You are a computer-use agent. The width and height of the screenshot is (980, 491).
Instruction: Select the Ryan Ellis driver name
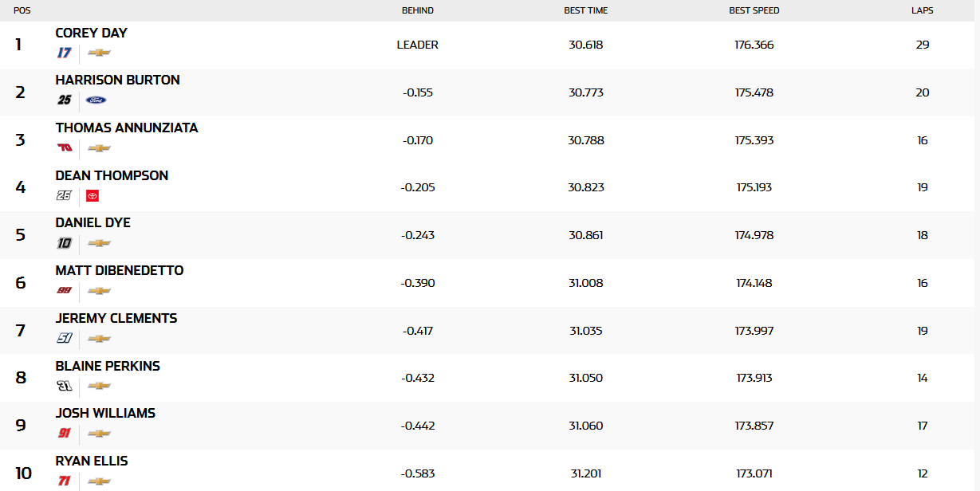pyautogui.click(x=92, y=461)
